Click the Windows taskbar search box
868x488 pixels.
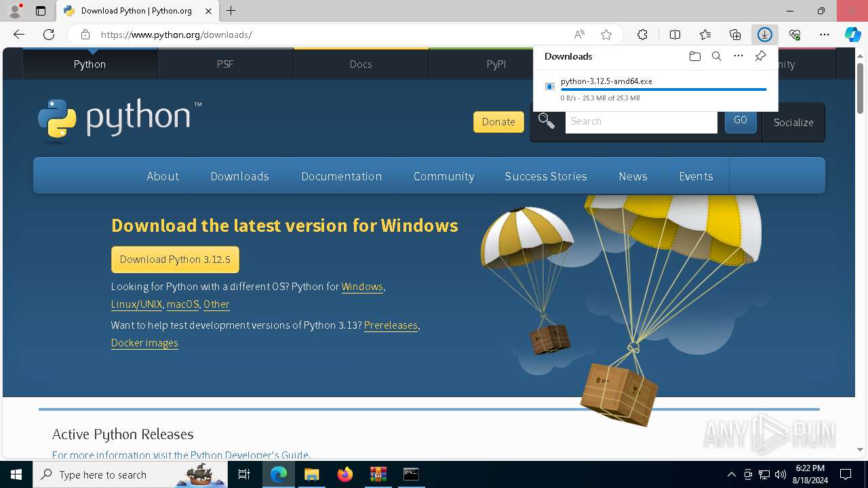click(130, 474)
